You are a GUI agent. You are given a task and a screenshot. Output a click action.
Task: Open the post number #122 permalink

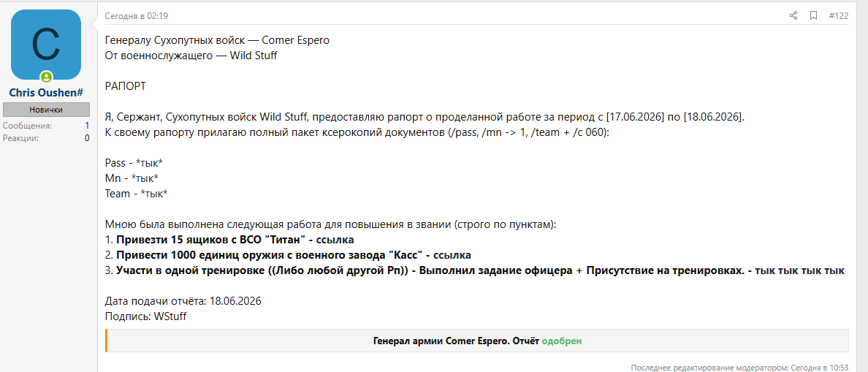pos(838,16)
